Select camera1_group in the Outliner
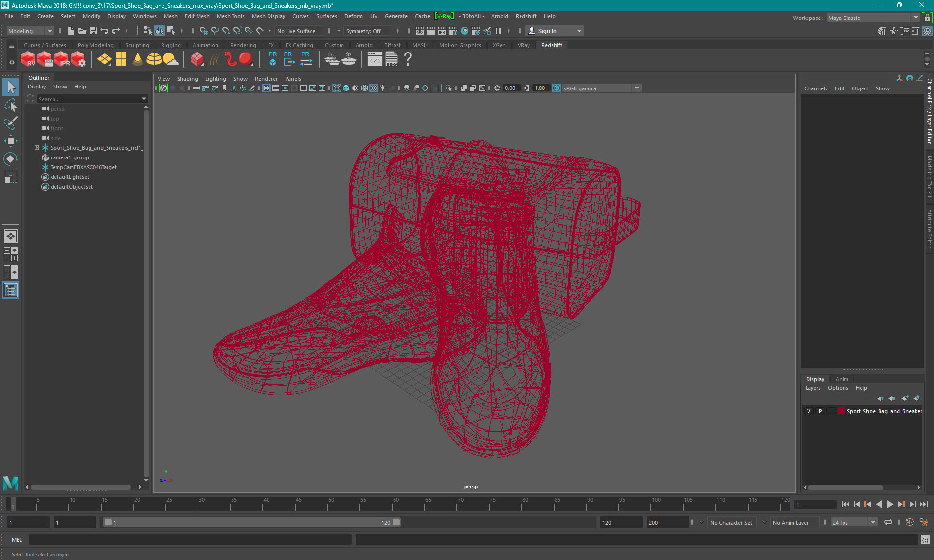The image size is (934, 560). click(70, 157)
